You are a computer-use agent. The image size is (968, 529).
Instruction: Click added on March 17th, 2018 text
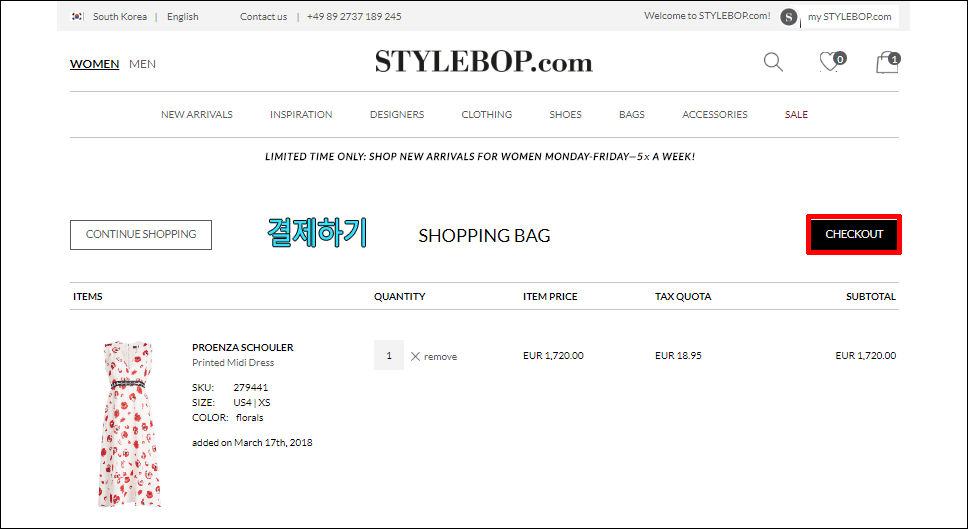click(252, 443)
